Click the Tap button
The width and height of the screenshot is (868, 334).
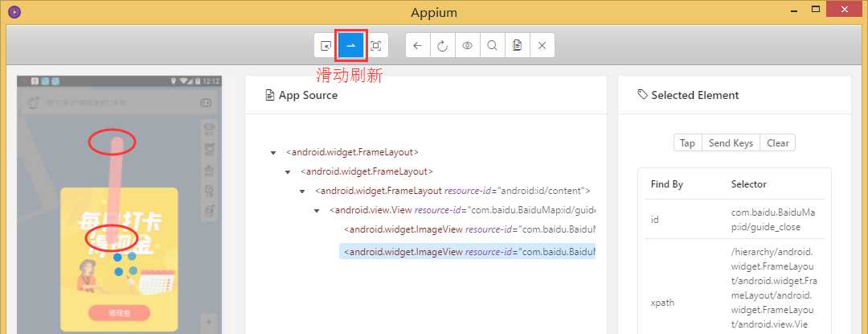[687, 143]
